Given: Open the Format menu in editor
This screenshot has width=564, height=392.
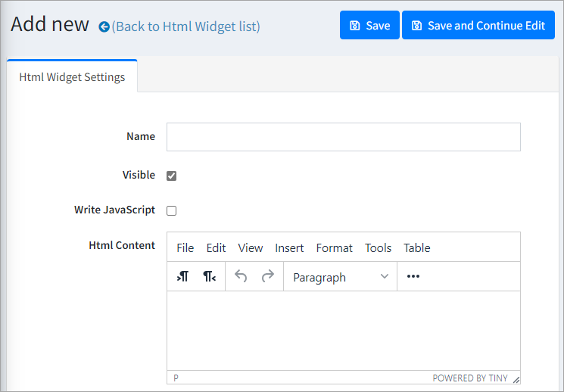Looking at the screenshot, I should point(334,247).
